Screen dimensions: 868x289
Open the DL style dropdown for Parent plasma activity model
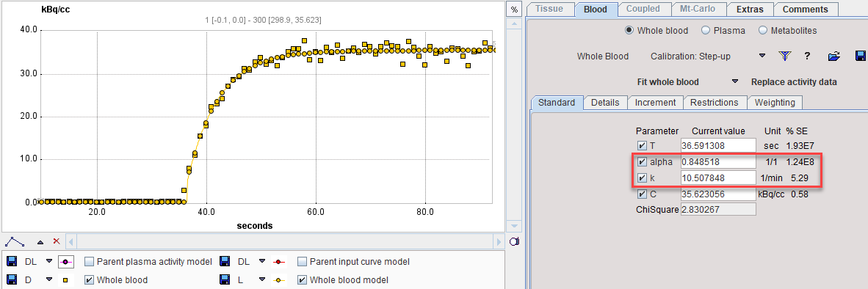pyautogui.click(x=48, y=261)
